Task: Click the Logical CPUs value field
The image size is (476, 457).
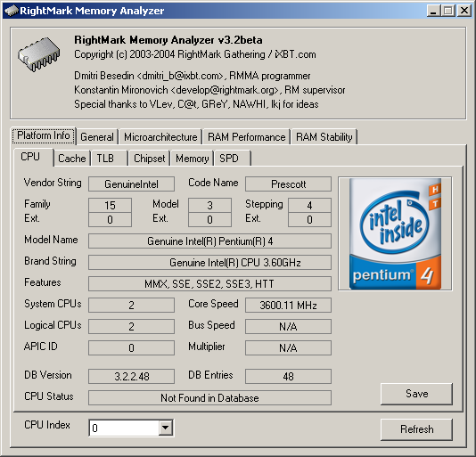Action: pyautogui.click(x=131, y=327)
